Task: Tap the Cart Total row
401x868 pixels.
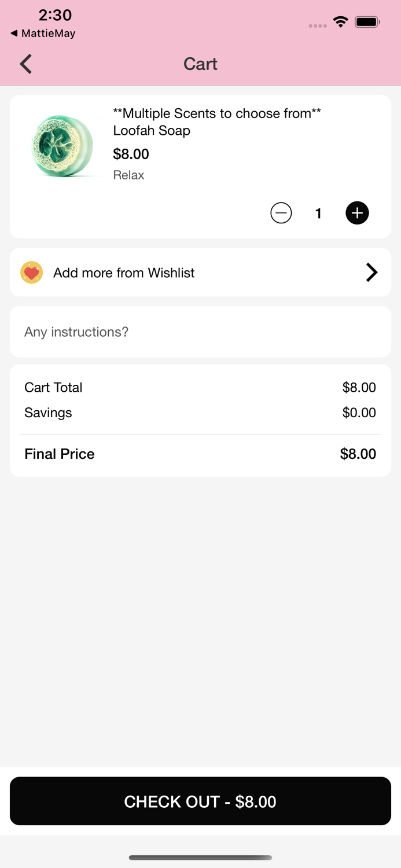Action: [200, 387]
